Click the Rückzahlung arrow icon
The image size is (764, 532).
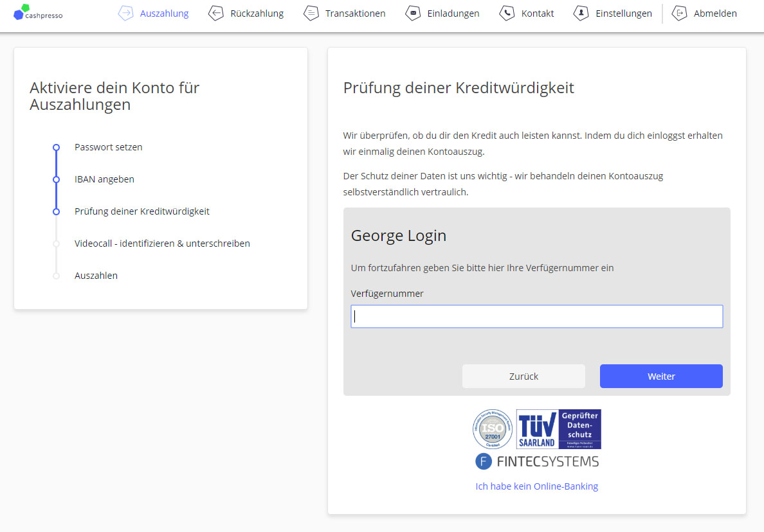click(x=216, y=13)
